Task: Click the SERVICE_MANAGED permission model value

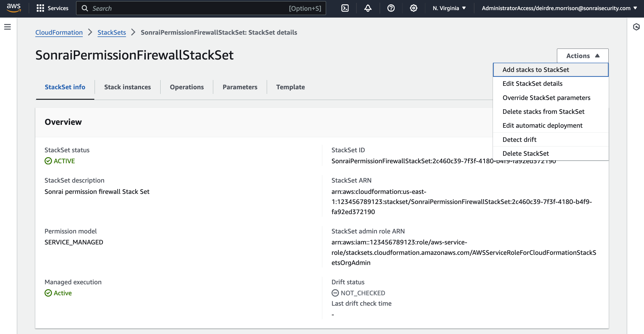Action: click(74, 242)
